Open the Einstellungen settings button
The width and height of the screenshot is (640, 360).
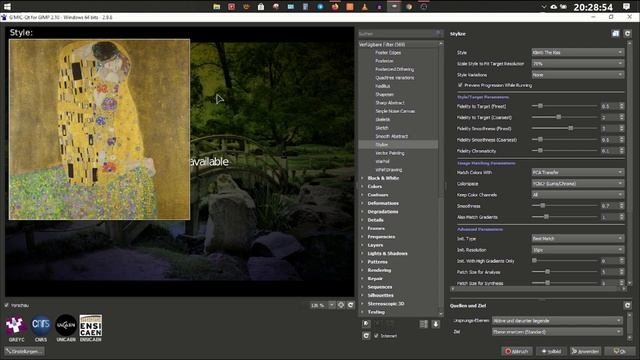(24, 351)
